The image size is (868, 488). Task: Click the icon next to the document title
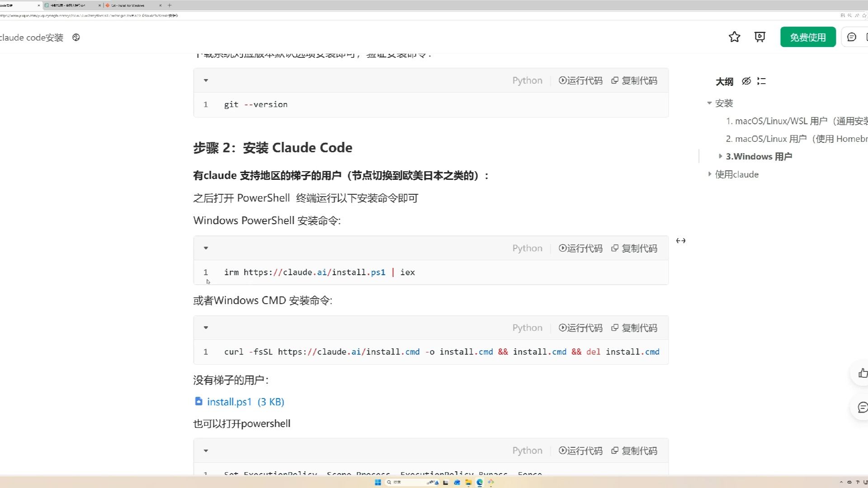click(76, 38)
